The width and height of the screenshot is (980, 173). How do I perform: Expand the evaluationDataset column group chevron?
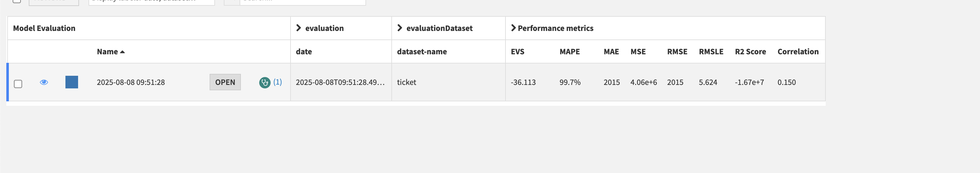pos(400,28)
